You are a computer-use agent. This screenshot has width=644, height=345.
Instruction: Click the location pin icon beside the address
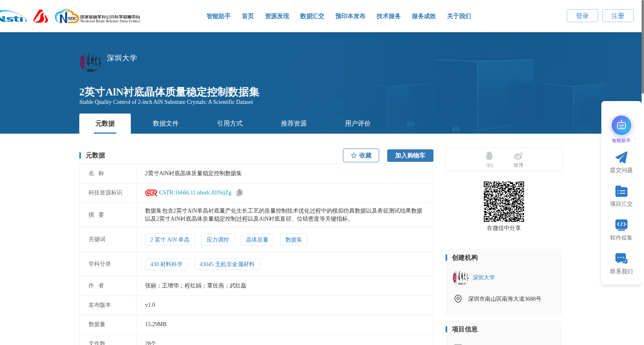(x=458, y=299)
